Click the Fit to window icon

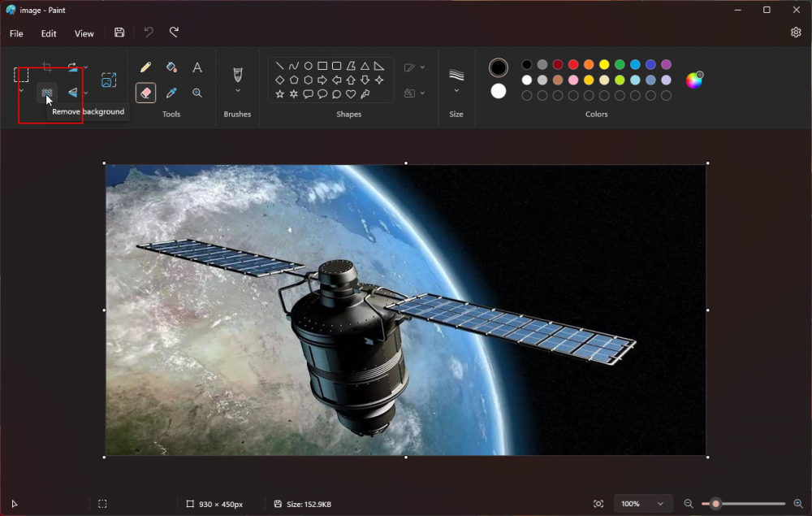click(598, 504)
